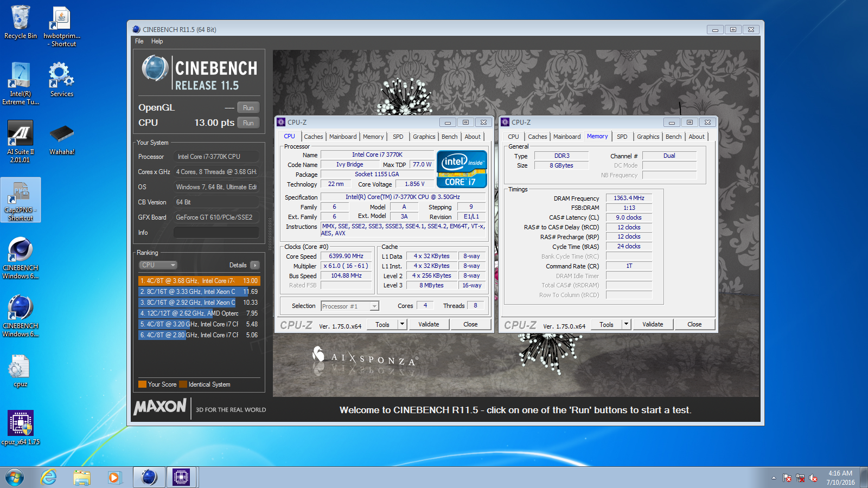The width and height of the screenshot is (868, 488).
Task: Open Graphics tab in right CPU-Z window
Action: [x=648, y=137]
